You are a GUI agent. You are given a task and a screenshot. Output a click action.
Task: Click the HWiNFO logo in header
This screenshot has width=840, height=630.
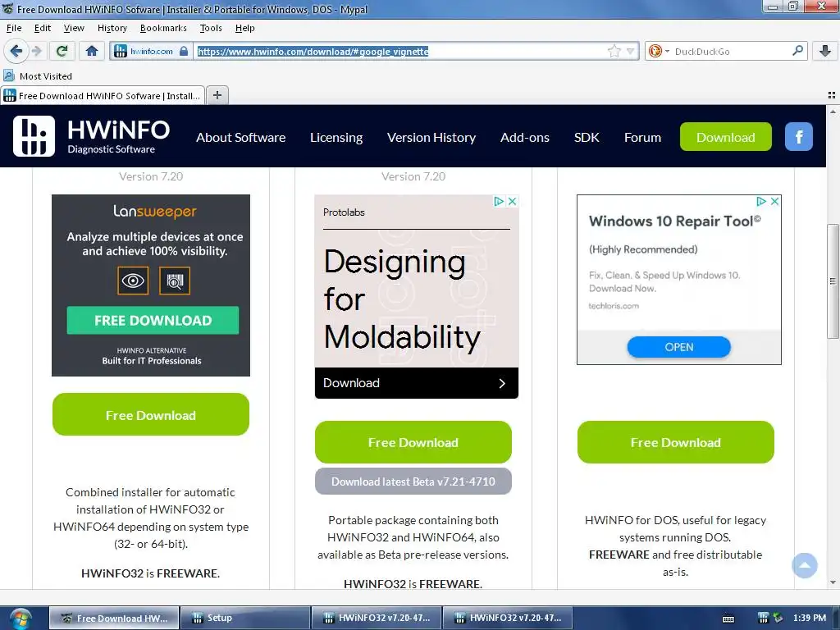point(92,137)
